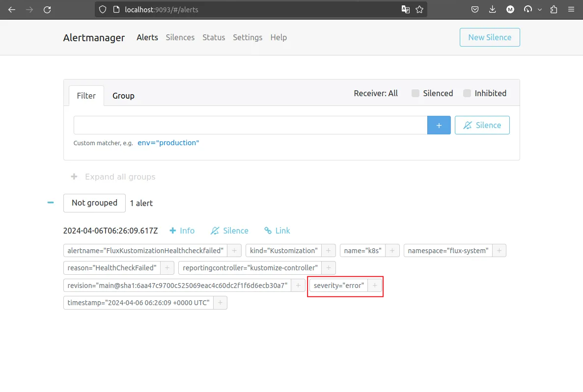Switch to the Group tab

[123, 96]
